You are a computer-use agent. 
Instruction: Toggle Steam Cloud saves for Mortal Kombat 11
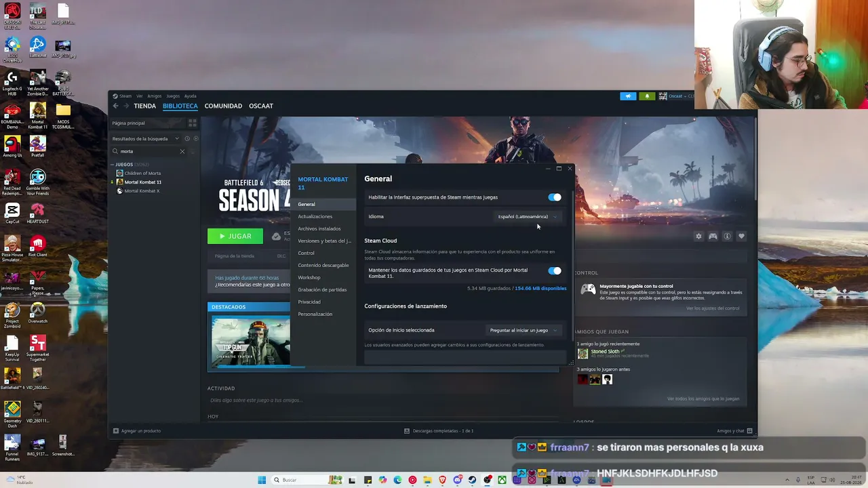click(555, 270)
